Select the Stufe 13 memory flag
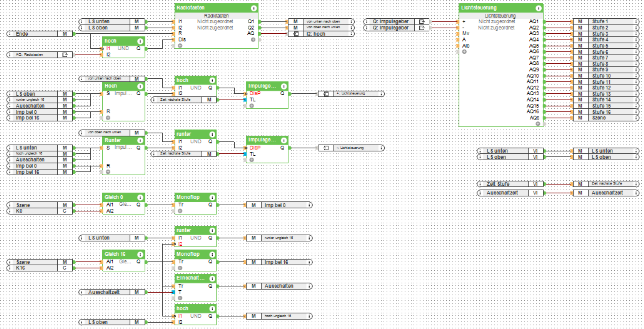The image size is (644, 329). point(606,94)
